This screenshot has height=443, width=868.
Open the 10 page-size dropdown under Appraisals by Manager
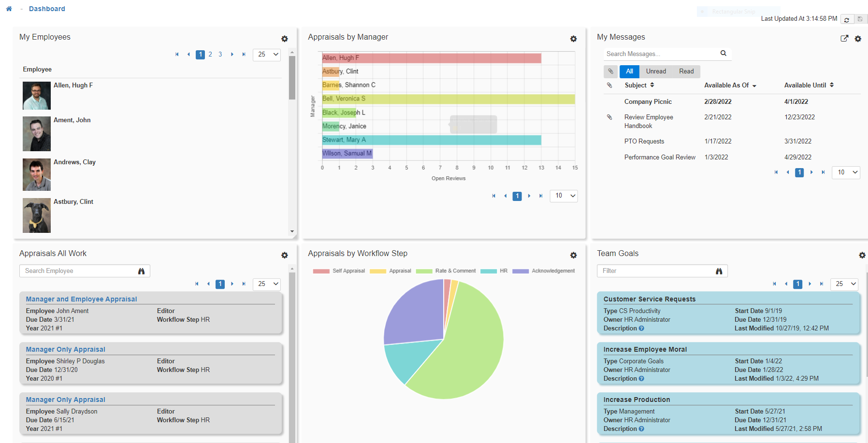[564, 196]
